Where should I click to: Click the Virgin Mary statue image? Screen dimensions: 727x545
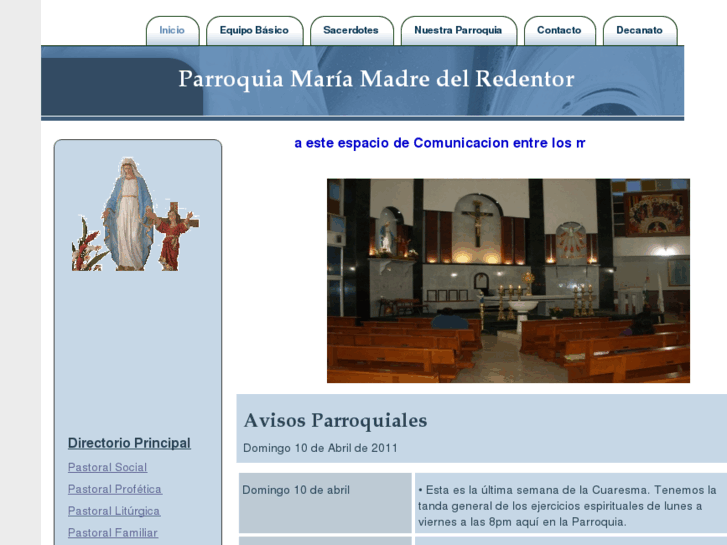pyautogui.click(x=135, y=214)
